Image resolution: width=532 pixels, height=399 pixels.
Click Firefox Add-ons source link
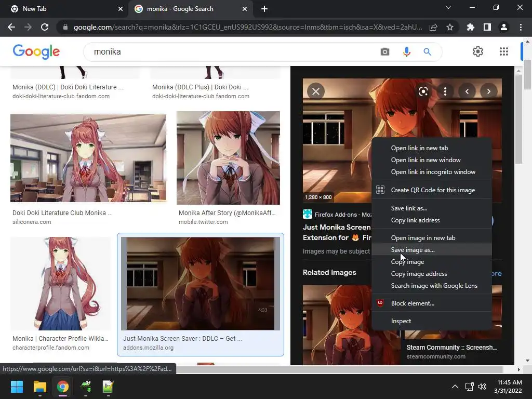pyautogui.click(x=338, y=215)
